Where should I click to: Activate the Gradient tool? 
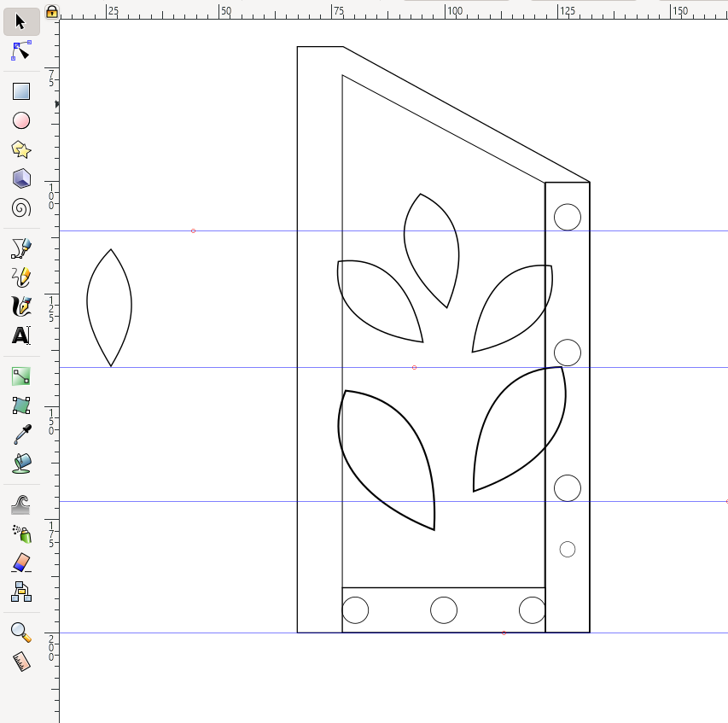pos(20,376)
